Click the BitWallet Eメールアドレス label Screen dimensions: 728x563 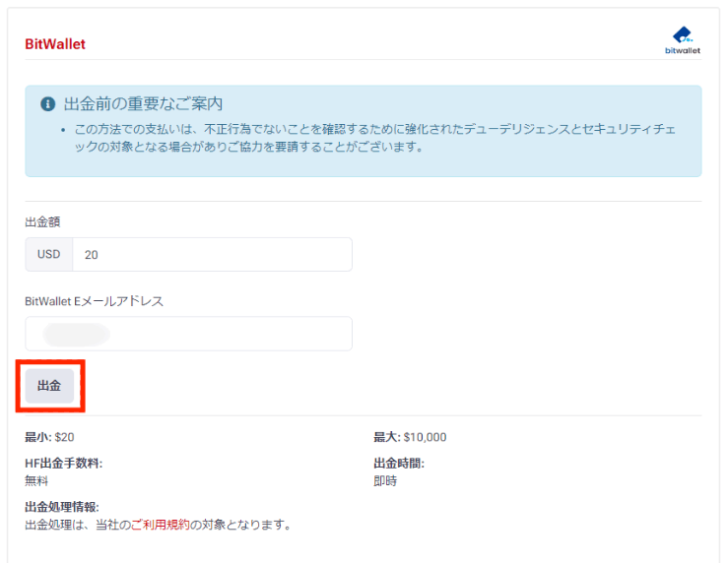[94, 301]
